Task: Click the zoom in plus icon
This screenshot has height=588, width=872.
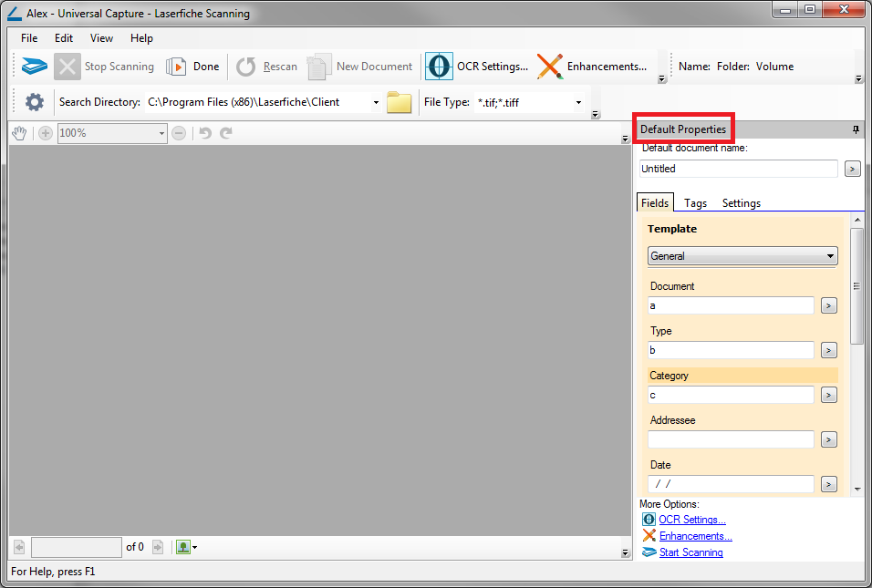Action: pos(46,133)
